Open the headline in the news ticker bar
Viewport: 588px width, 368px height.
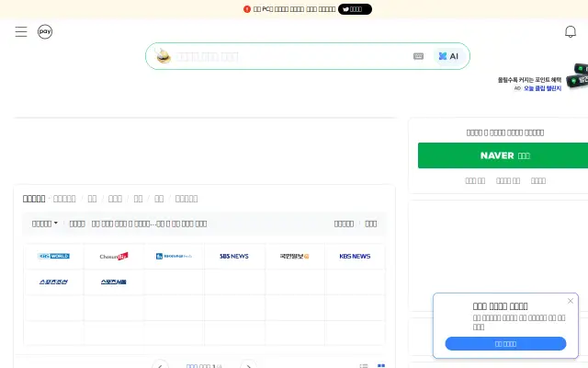pyautogui.click(x=149, y=224)
